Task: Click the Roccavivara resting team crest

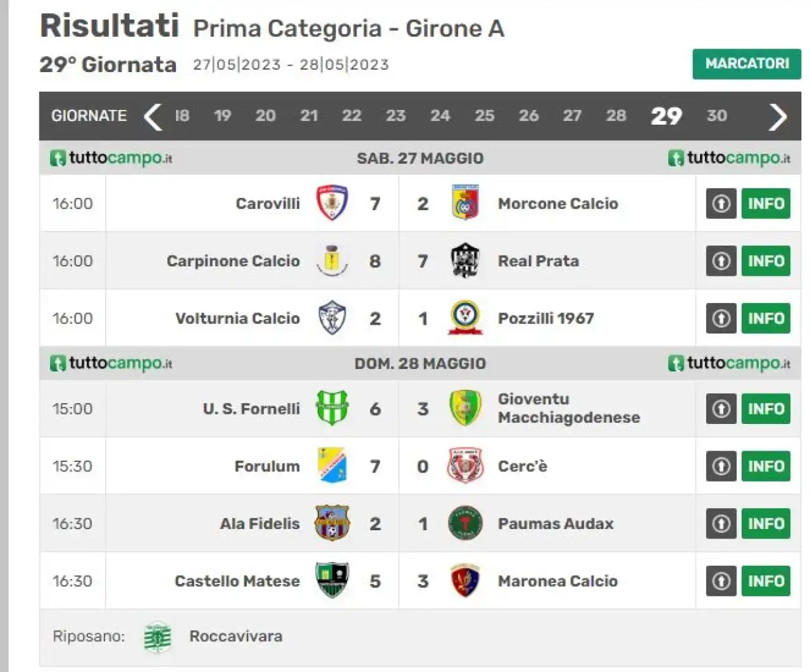Action: (158, 637)
